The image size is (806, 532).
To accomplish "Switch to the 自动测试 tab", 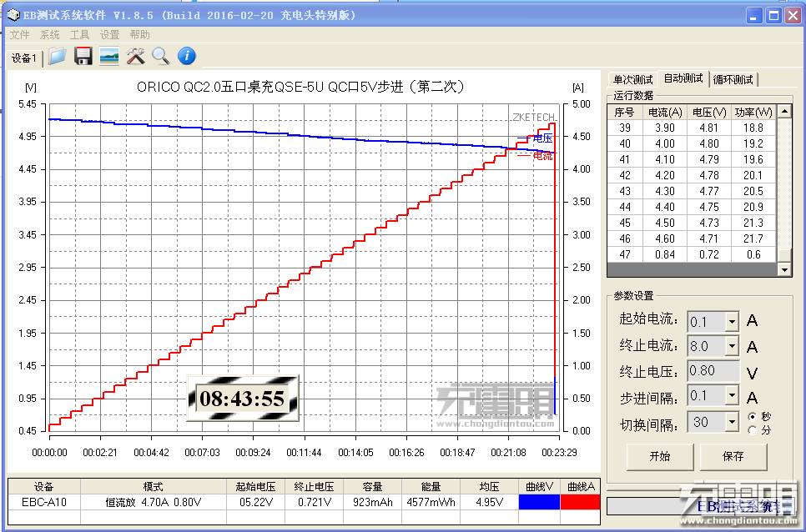I will click(x=683, y=78).
